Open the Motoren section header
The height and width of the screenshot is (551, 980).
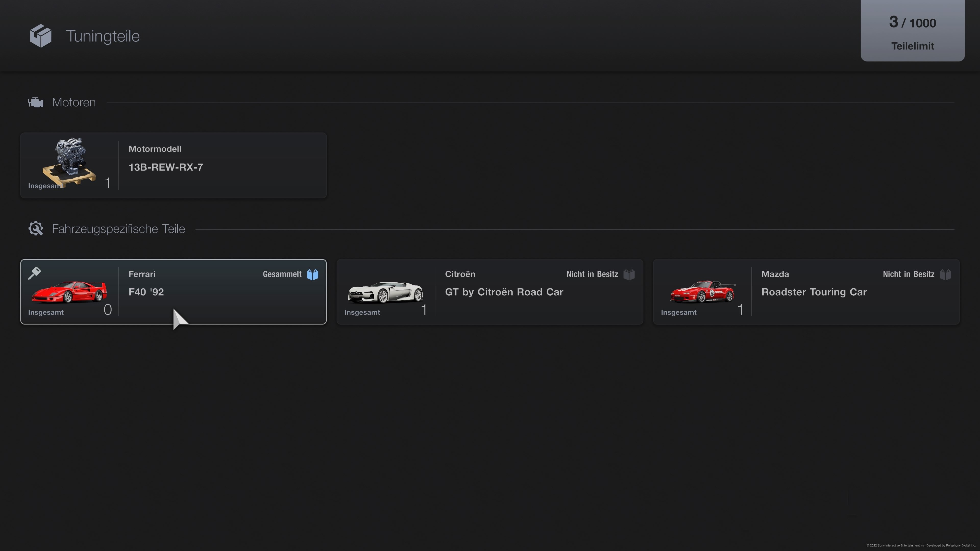[x=73, y=102]
